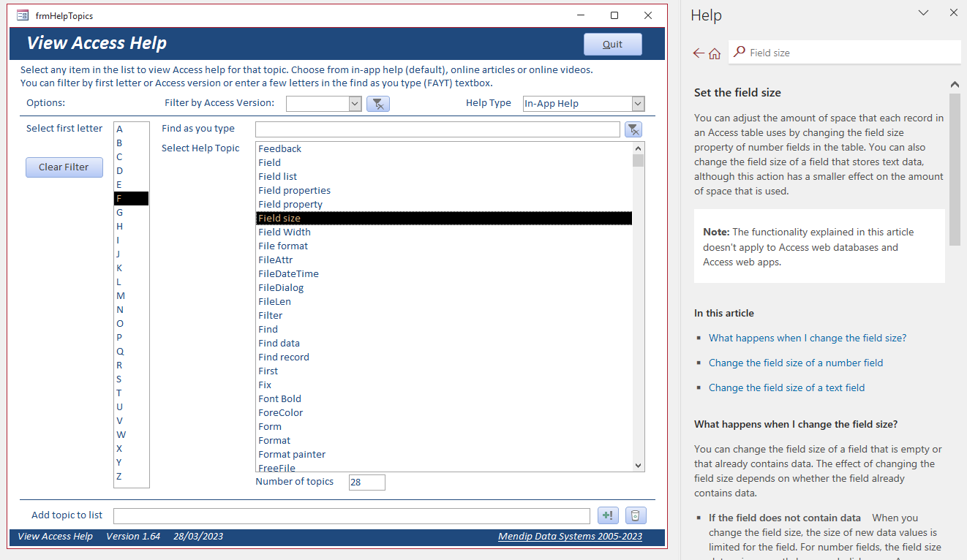Click the Help search magnifier icon
967x560 pixels.
(740, 52)
